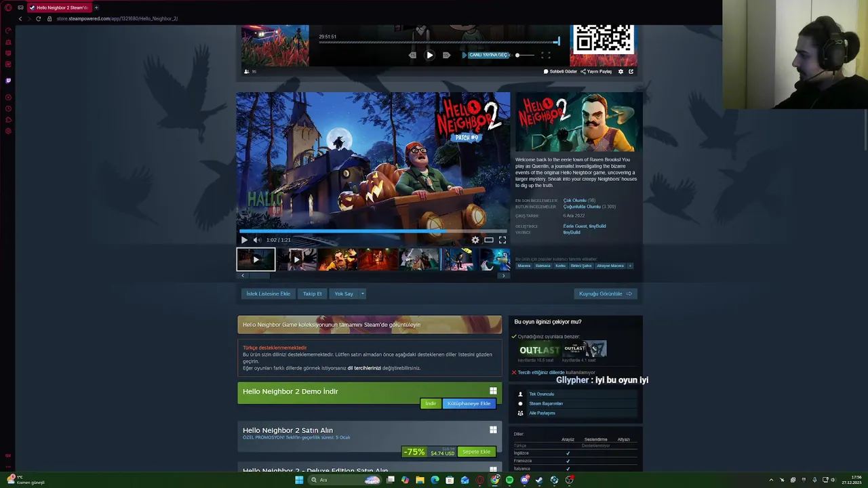The width and height of the screenshot is (868, 488).
Task: Open Twitch in Opera sidebar
Action: [x=8, y=80]
